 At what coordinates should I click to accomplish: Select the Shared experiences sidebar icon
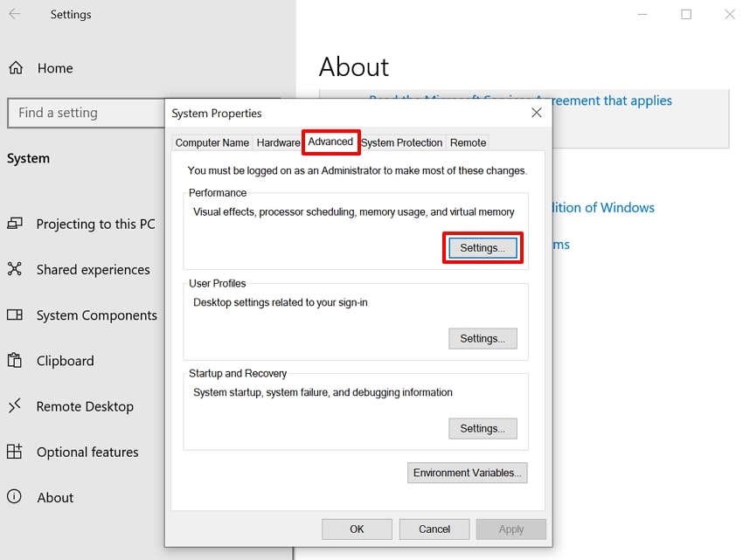coord(14,269)
